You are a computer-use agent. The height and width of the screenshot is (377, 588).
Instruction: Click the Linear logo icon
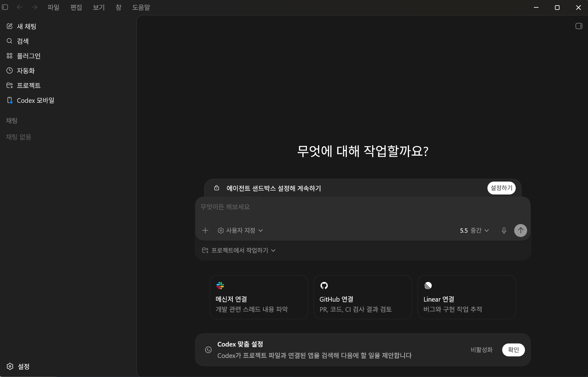(x=428, y=286)
